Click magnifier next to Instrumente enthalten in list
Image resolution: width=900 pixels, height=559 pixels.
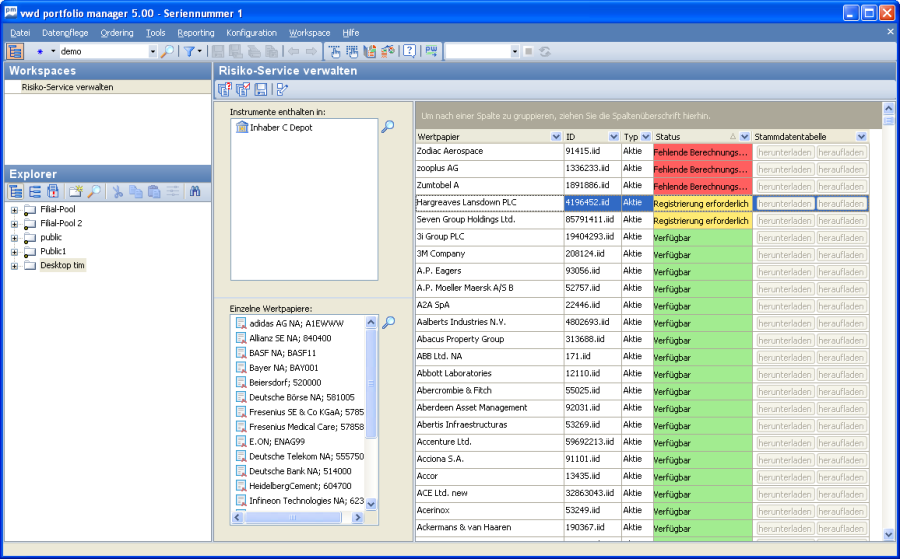click(x=388, y=126)
